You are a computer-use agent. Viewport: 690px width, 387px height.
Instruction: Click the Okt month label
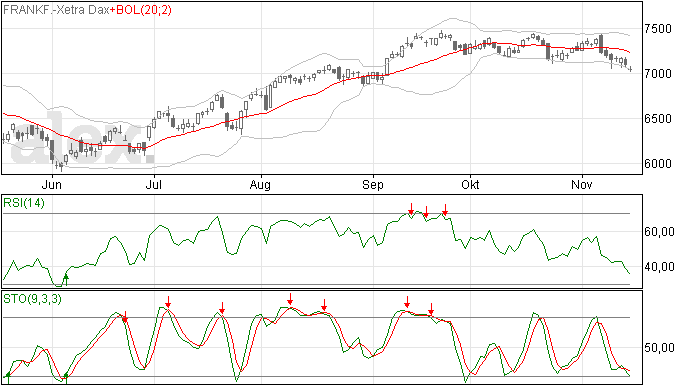coord(470,185)
